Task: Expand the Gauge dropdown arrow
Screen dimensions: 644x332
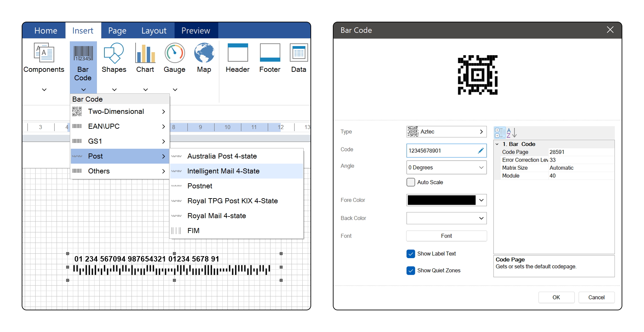Action: (x=175, y=90)
